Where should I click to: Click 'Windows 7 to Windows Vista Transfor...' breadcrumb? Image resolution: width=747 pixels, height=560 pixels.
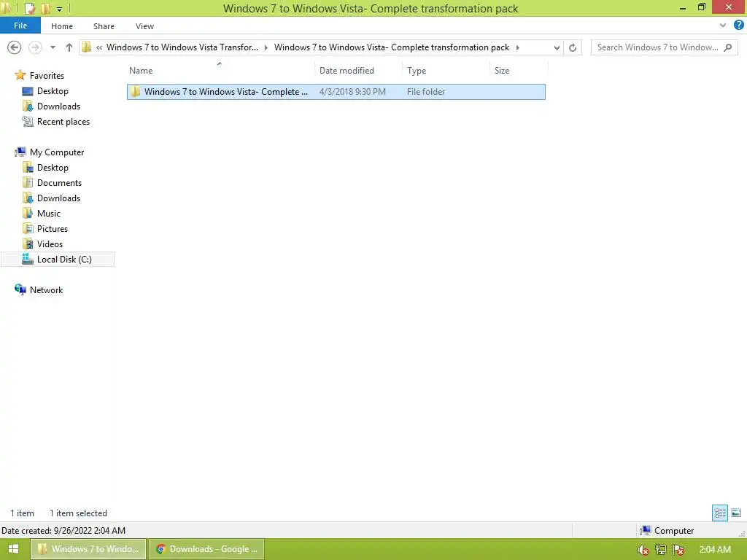click(182, 47)
